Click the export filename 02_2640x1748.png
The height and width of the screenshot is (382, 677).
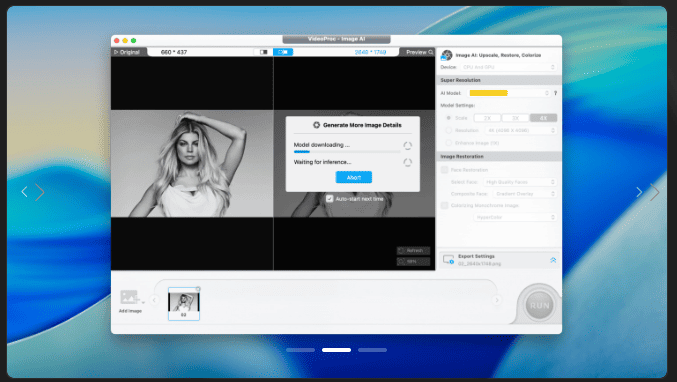click(479, 264)
